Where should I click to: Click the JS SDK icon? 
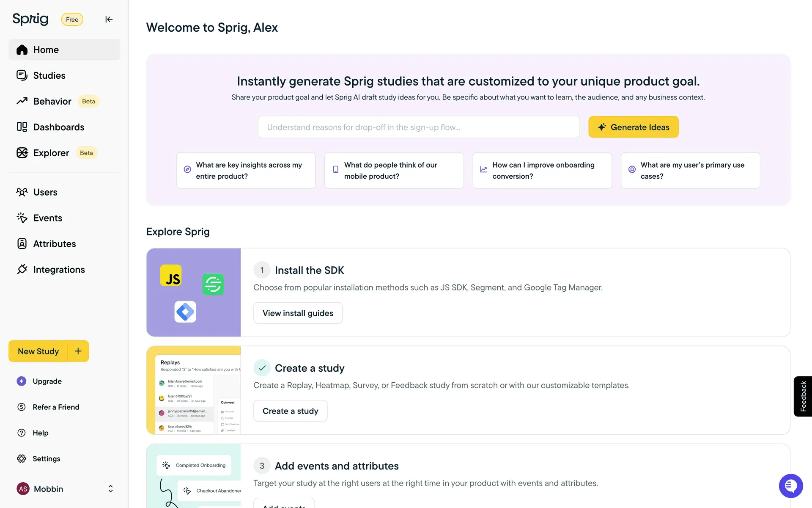171,276
